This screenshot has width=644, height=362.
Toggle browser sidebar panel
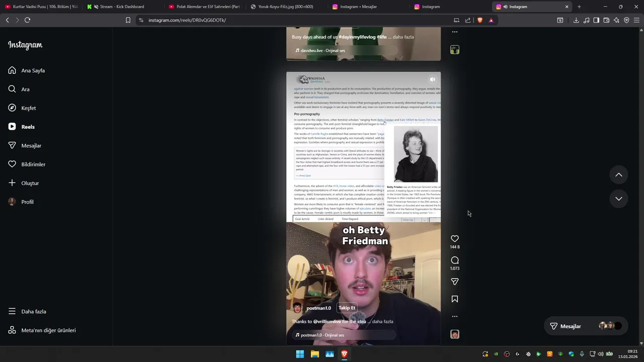click(596, 20)
